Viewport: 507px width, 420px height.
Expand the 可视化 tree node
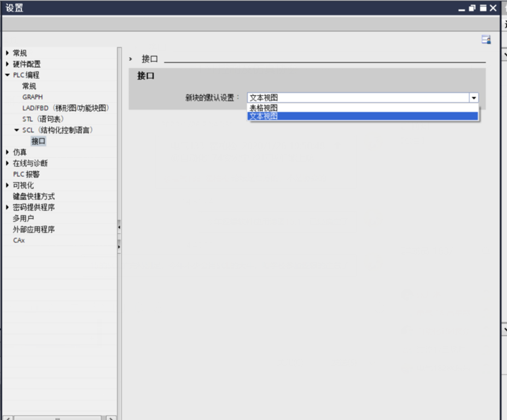click(x=7, y=185)
